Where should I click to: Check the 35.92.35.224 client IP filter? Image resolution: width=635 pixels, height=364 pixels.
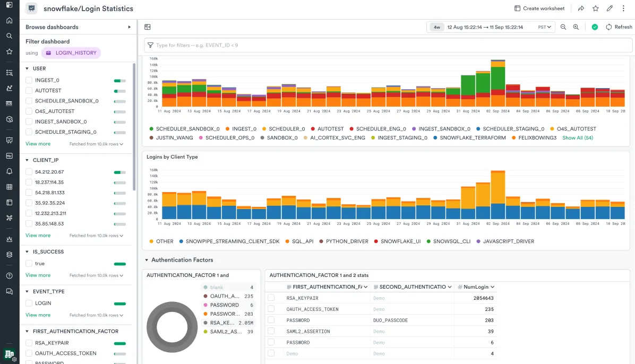29,203
